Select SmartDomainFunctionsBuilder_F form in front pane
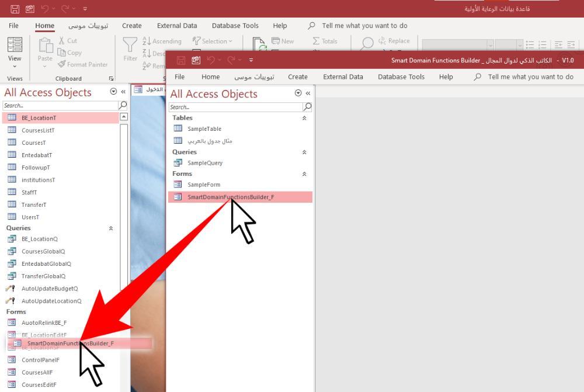This screenshot has height=392, width=584. [240, 197]
